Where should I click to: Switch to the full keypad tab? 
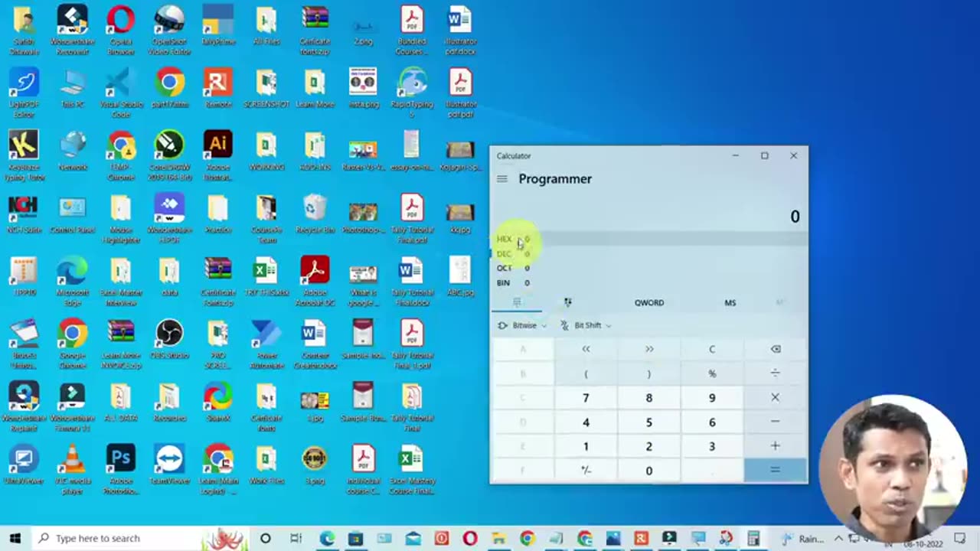[x=517, y=302]
